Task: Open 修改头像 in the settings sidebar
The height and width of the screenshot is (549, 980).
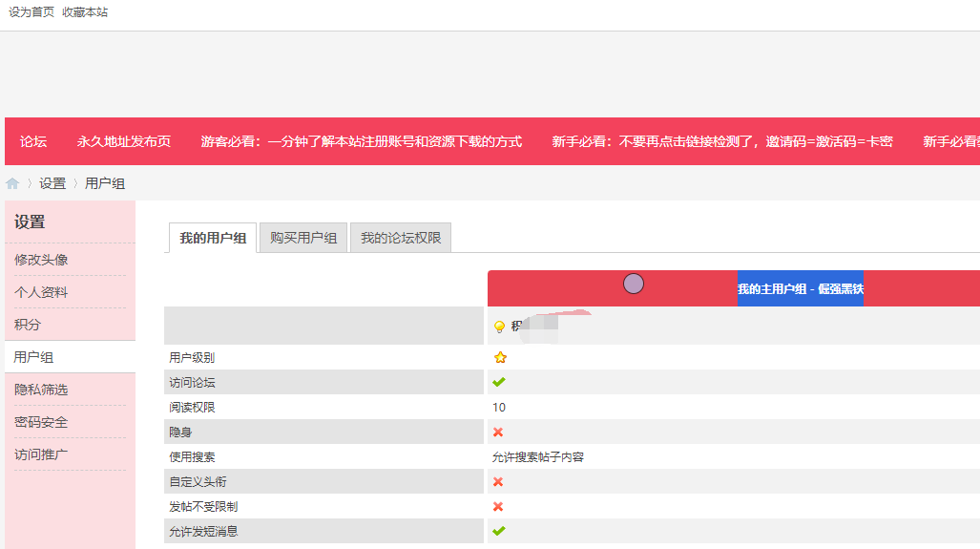Action: pyautogui.click(x=41, y=260)
